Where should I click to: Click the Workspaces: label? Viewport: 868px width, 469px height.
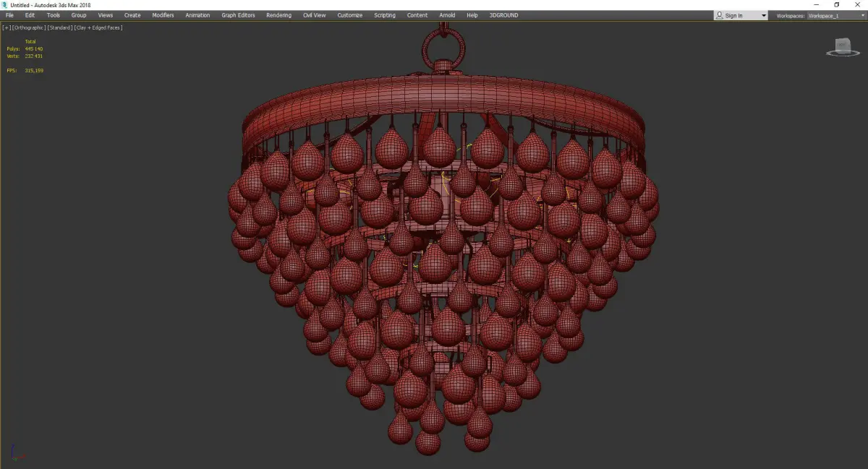click(791, 15)
